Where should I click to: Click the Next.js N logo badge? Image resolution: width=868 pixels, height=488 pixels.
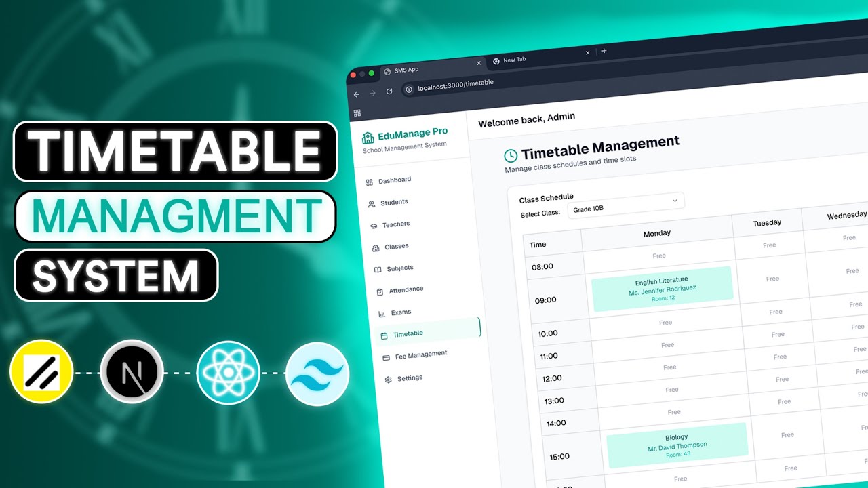click(132, 372)
